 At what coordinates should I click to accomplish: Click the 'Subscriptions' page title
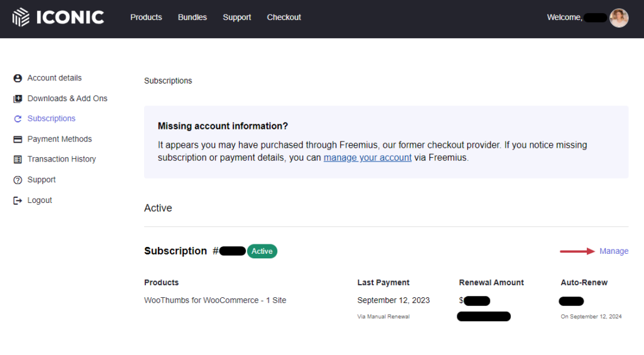168,81
